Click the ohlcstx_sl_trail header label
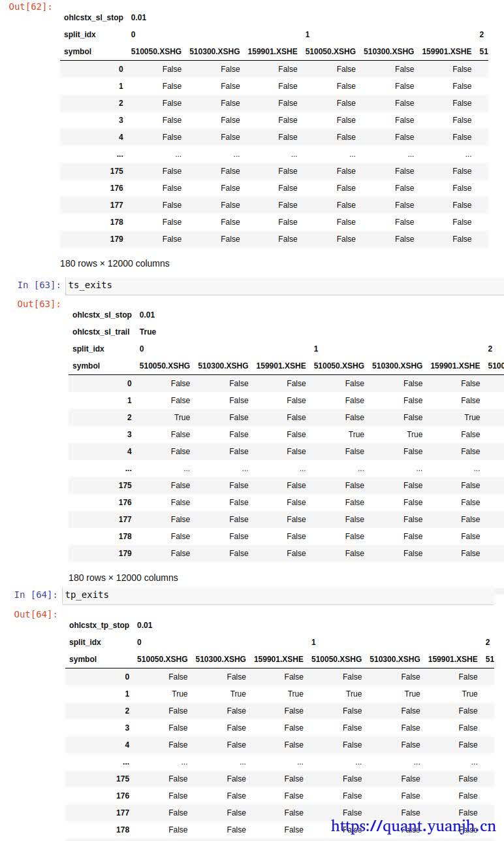 [x=101, y=332]
